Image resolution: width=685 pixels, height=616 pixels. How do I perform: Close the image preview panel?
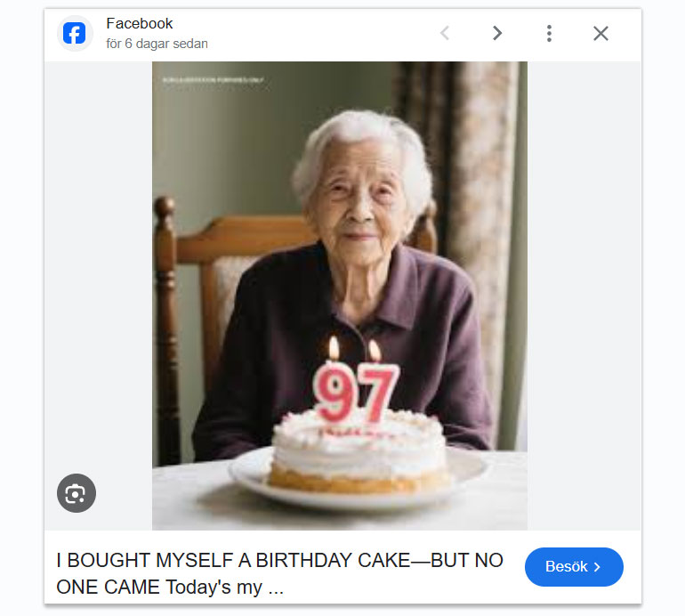point(600,34)
